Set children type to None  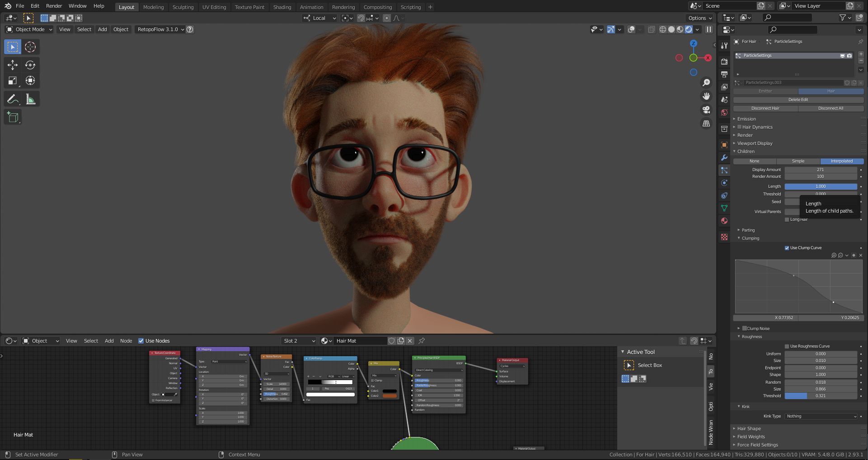[755, 161]
